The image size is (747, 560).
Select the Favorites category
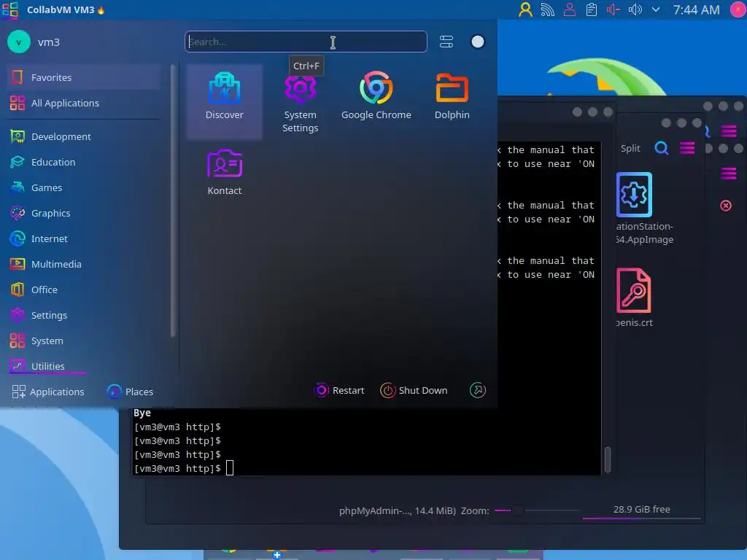tap(83, 77)
